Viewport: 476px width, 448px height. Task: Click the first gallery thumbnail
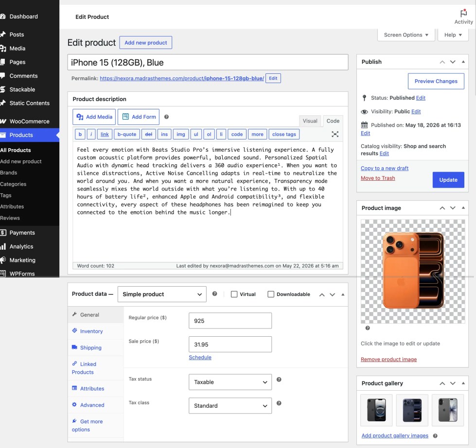376,410
